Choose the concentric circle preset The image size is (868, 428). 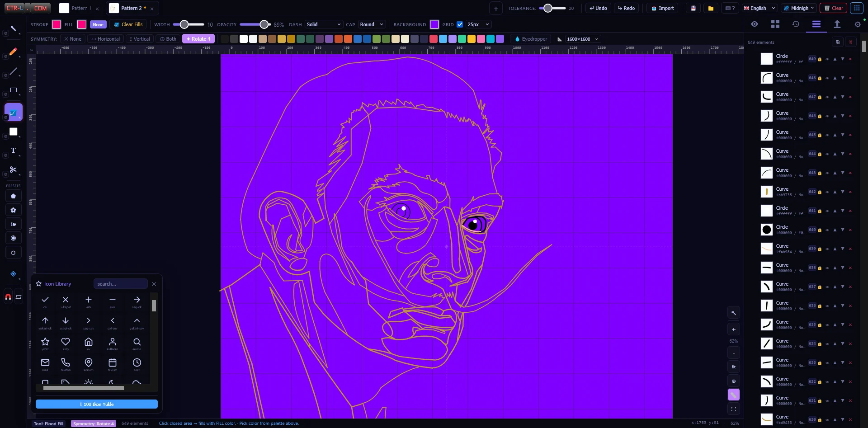pyautogui.click(x=13, y=238)
